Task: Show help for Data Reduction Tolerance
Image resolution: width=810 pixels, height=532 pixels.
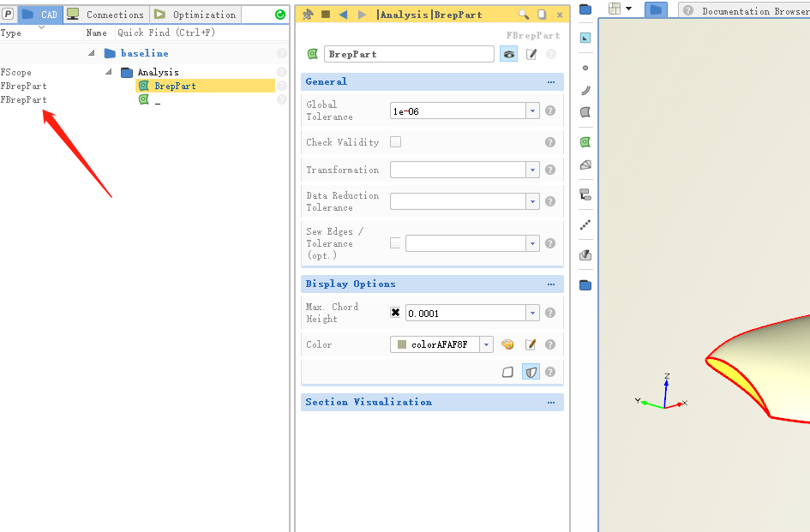Action: click(550, 201)
